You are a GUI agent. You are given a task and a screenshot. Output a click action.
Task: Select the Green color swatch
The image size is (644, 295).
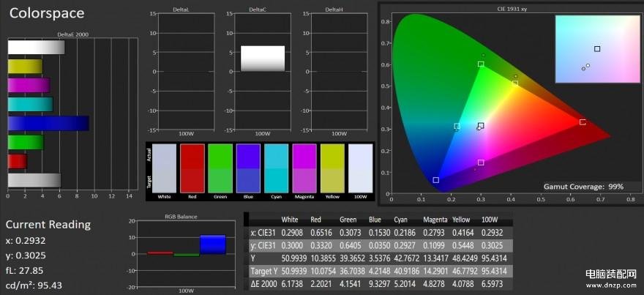point(220,168)
